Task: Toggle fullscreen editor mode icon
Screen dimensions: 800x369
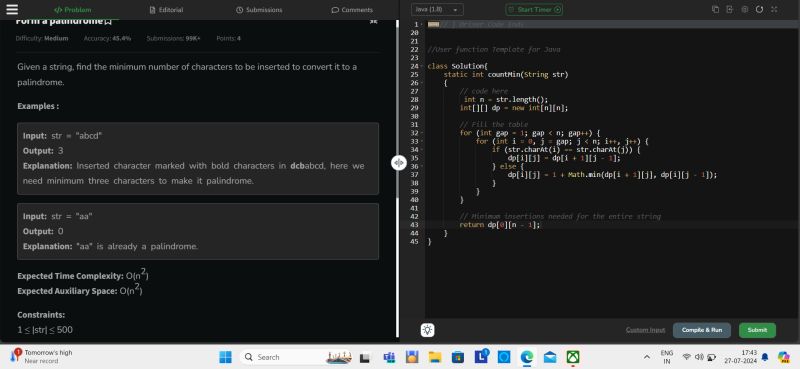Action: click(774, 9)
